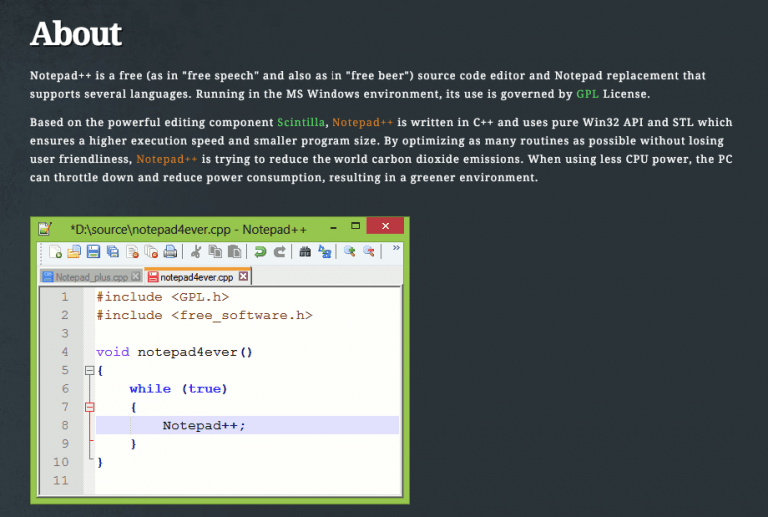
Task: Click the Open file folder icon
Action: pyautogui.click(x=74, y=252)
